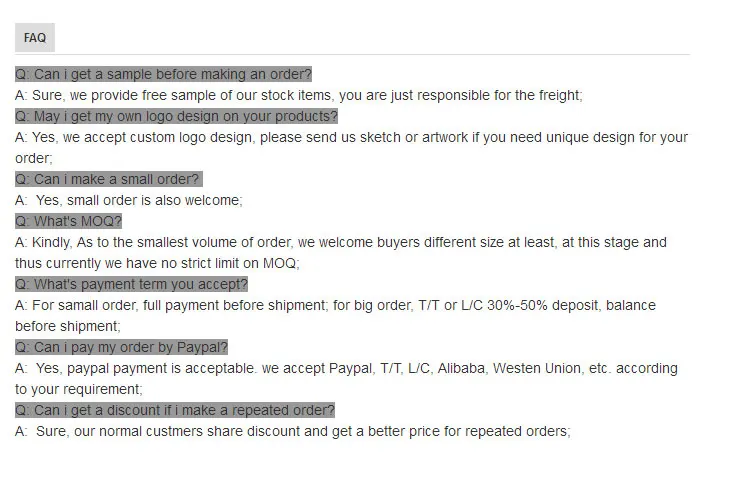This screenshot has width=750, height=479.
Task: Click the question about making a small order
Action: tap(108, 179)
